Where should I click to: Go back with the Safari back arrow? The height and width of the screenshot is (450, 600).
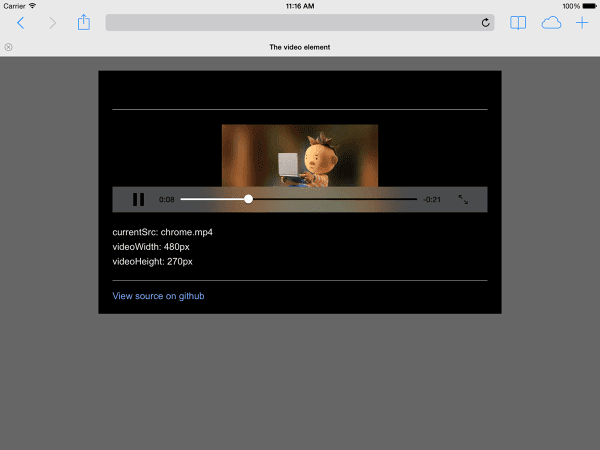click(20, 22)
